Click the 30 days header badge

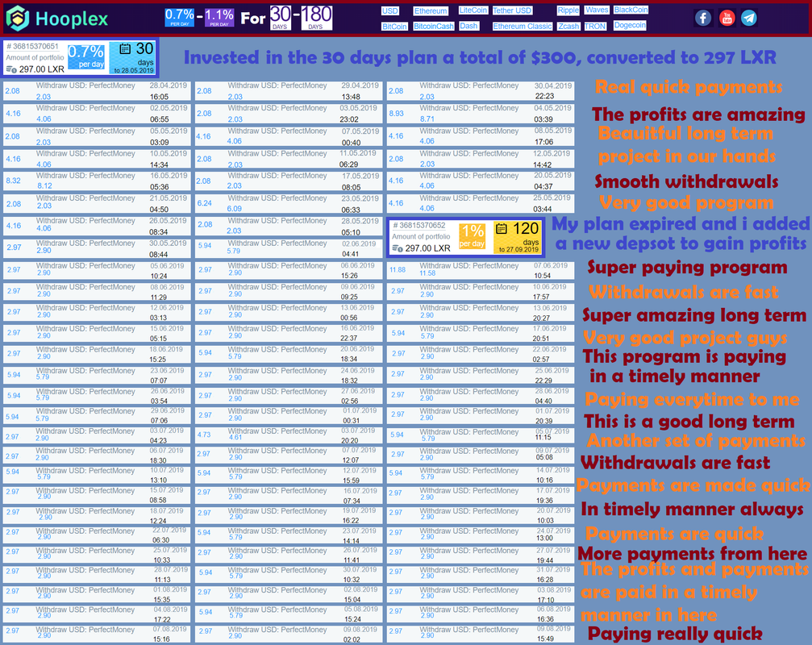point(280,18)
